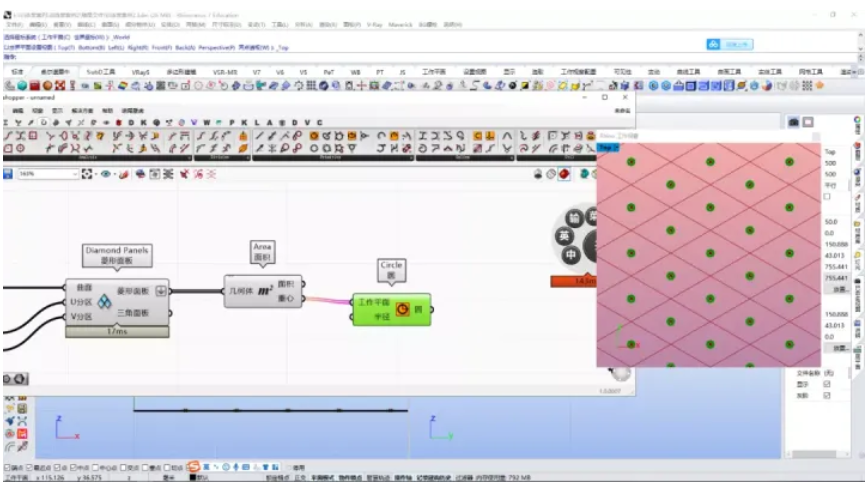Open the Maverick menu in Rhino

[400, 25]
